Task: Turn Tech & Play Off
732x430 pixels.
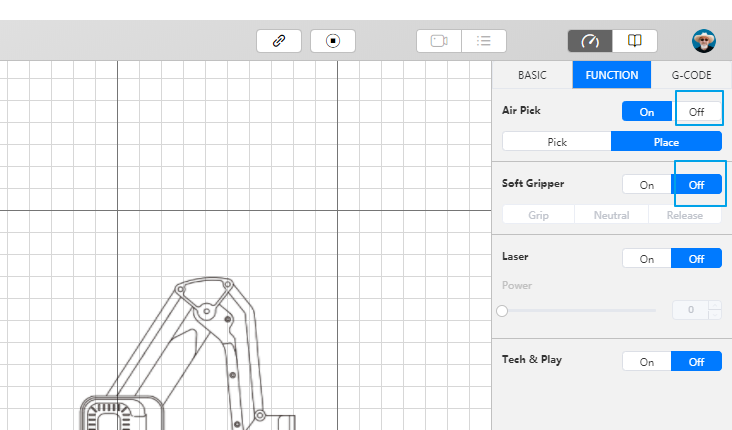Action: (697, 362)
